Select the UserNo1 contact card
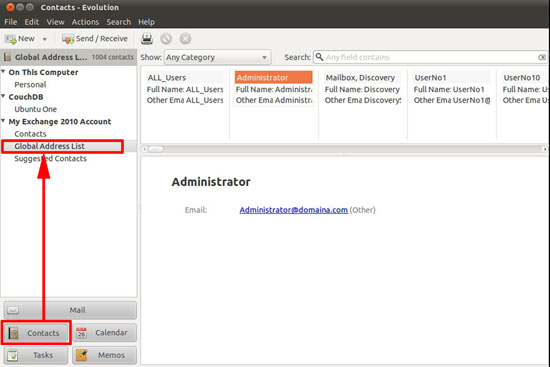The image size is (550, 367). 452,88
